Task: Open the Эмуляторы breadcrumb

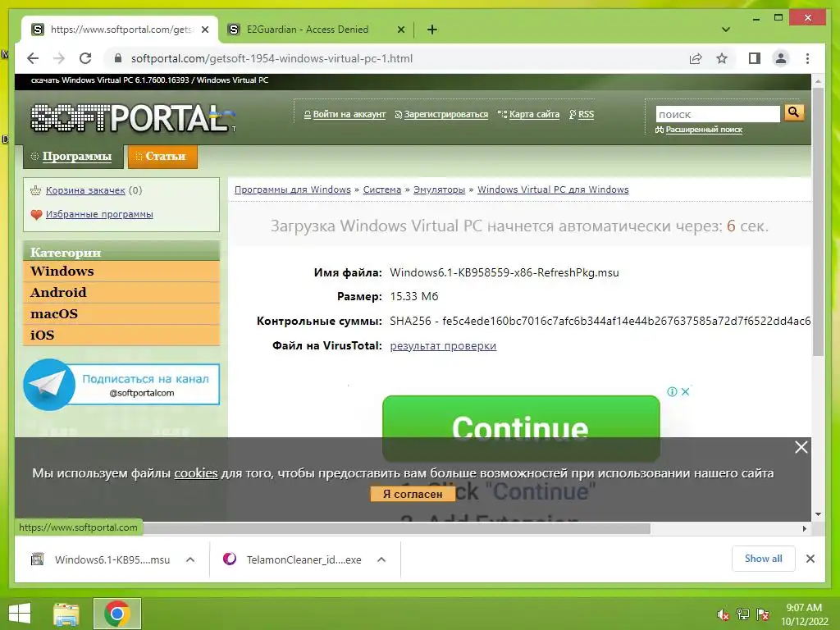Action: coord(440,189)
